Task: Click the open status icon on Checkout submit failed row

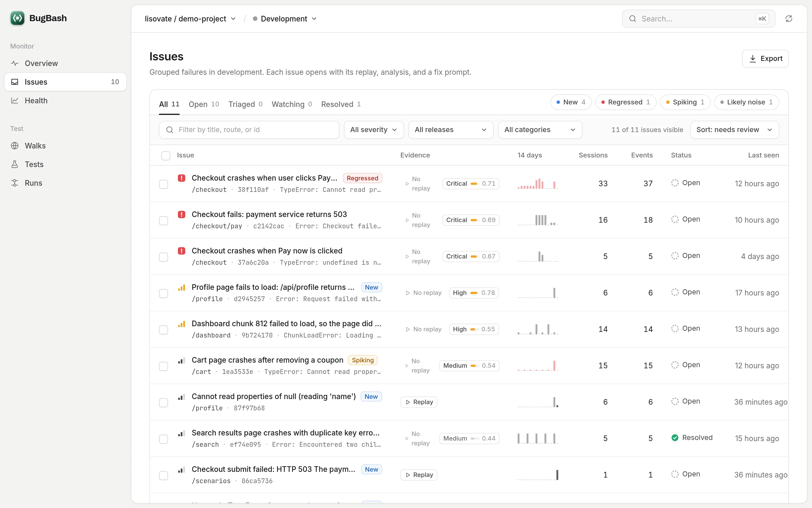Action: (x=675, y=474)
